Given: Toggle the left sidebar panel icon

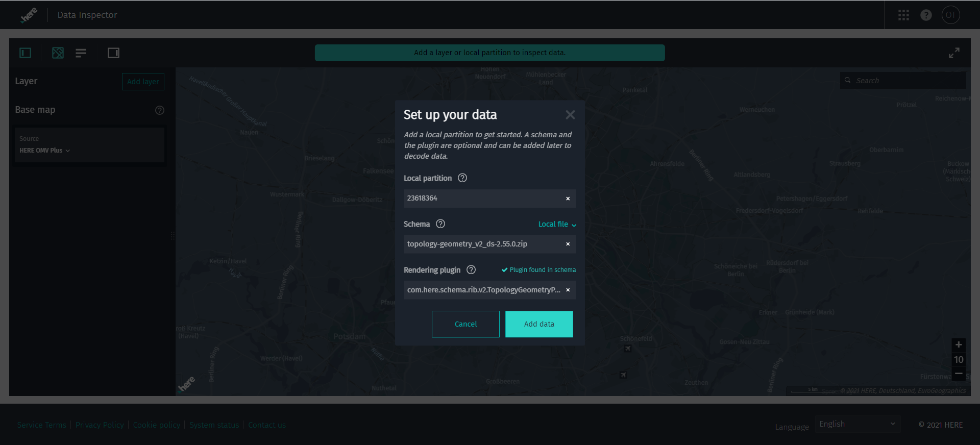Looking at the screenshot, I should (x=25, y=53).
